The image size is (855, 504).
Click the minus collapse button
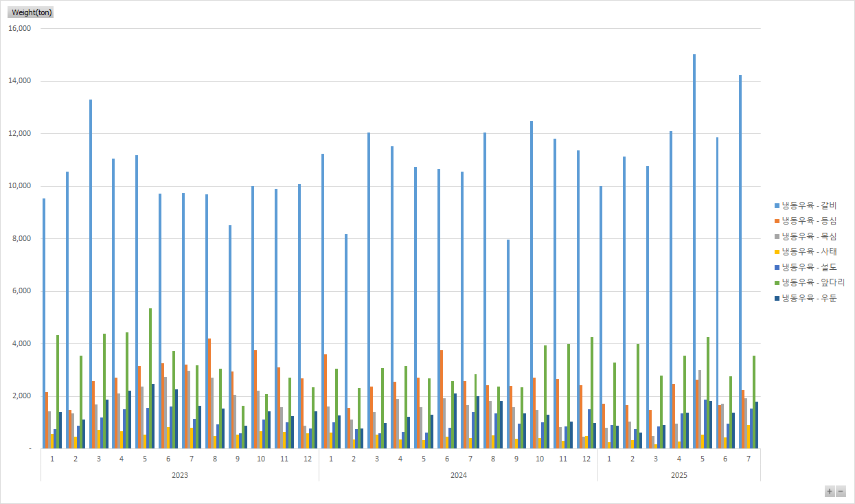(x=841, y=491)
